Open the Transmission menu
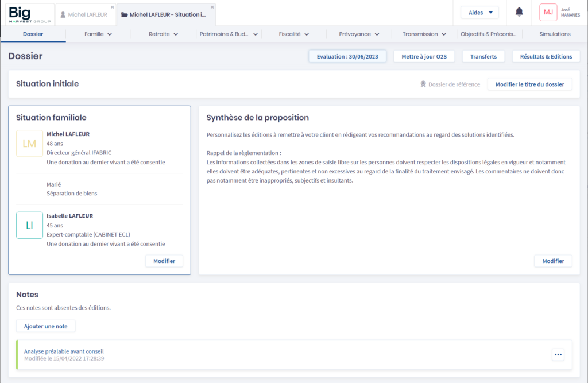The image size is (588, 383). click(424, 34)
